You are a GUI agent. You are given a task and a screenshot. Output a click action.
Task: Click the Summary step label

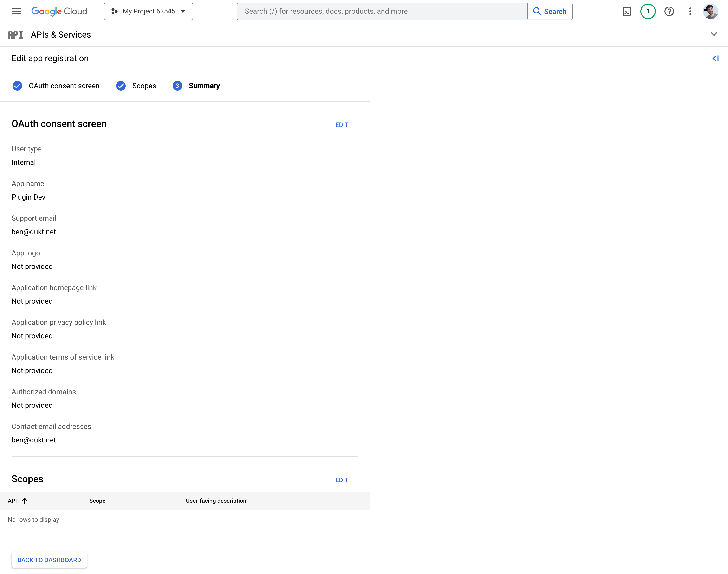click(204, 86)
